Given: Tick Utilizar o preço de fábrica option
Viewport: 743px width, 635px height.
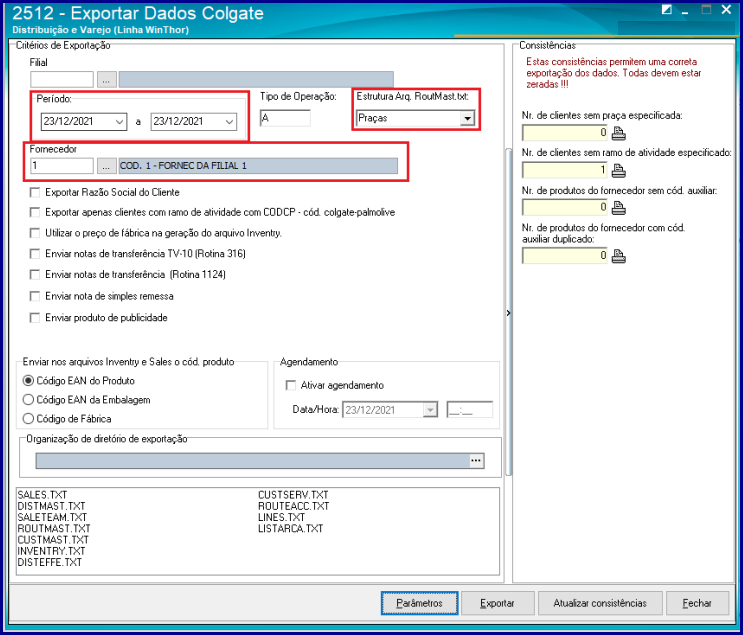Looking at the screenshot, I should tap(35, 233).
